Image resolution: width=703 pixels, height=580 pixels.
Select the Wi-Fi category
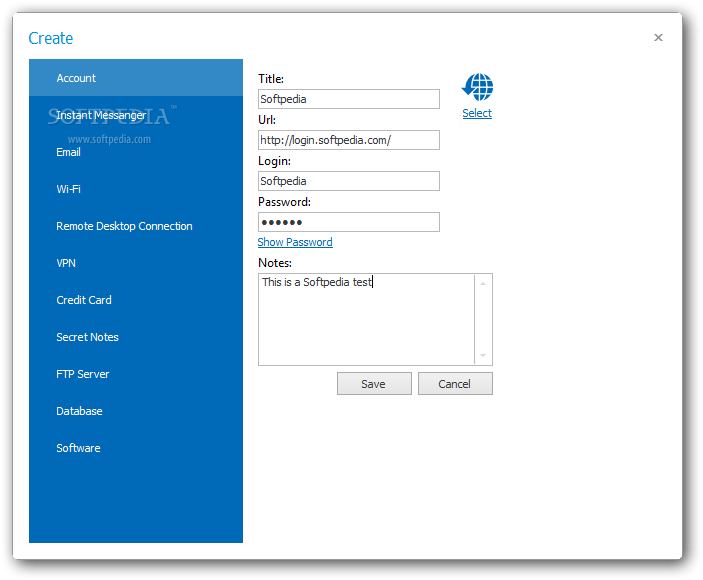pyautogui.click(x=136, y=189)
